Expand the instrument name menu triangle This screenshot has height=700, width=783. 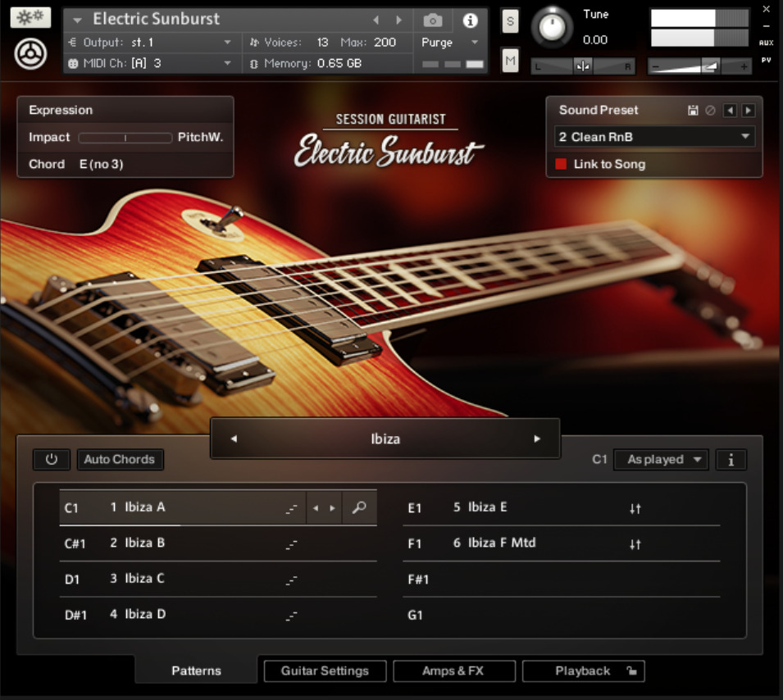(x=77, y=20)
